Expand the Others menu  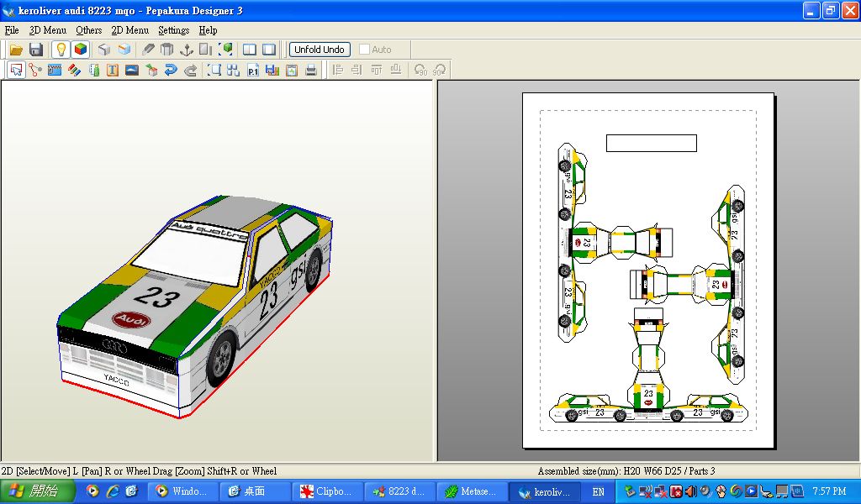(x=88, y=30)
